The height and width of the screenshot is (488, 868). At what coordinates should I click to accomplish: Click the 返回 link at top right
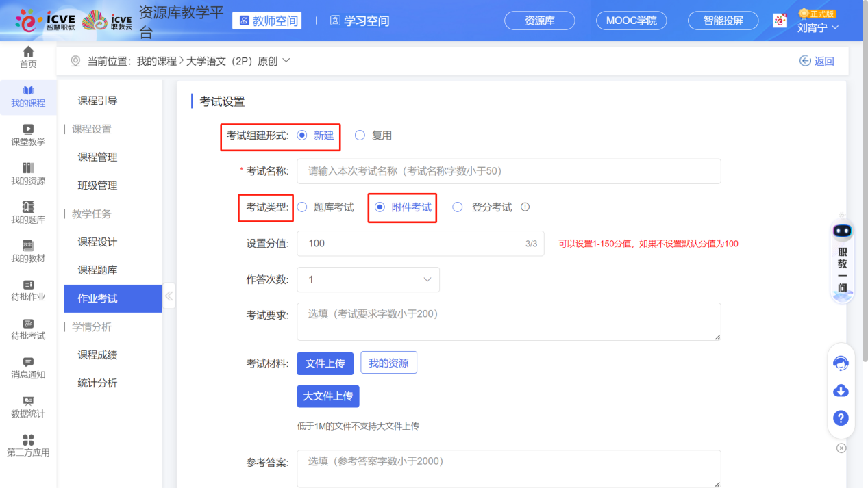pyautogui.click(x=817, y=61)
